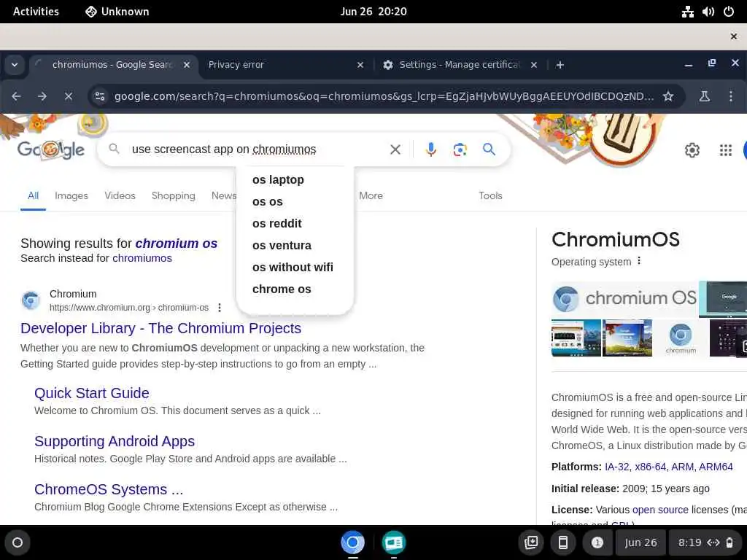Switch to the Images results tab

71,195
